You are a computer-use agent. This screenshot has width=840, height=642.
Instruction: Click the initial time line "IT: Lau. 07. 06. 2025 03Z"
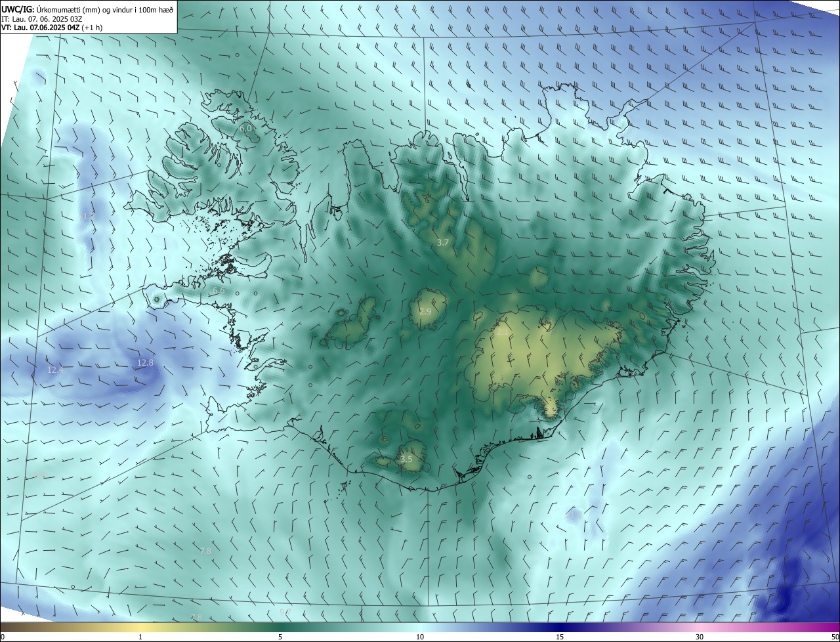pyautogui.click(x=42, y=19)
